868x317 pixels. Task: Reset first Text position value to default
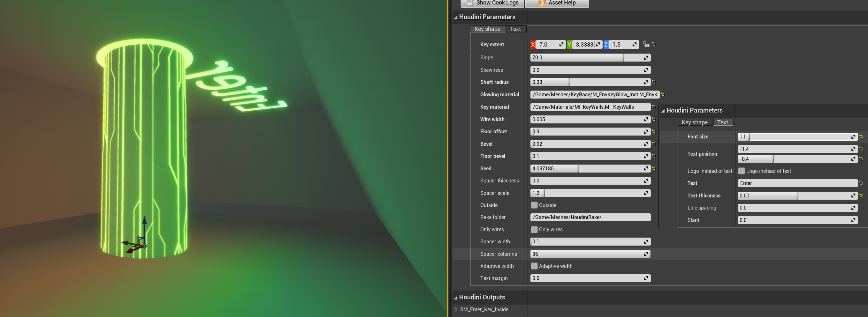861,149
